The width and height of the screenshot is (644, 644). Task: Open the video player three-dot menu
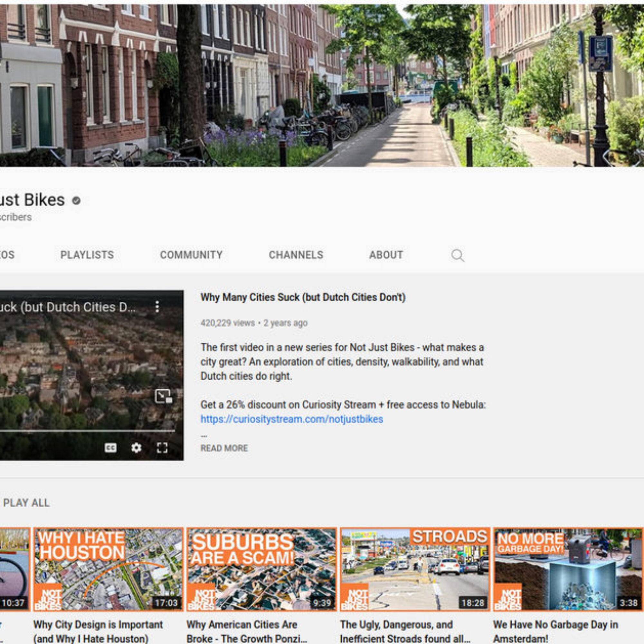click(x=157, y=307)
